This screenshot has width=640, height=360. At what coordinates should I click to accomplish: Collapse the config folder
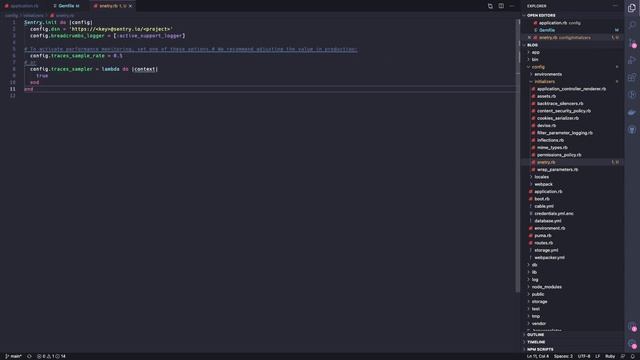(x=538, y=67)
